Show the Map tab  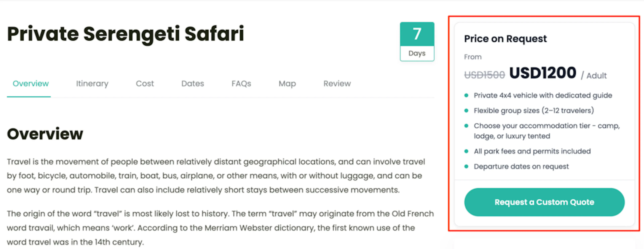click(287, 84)
